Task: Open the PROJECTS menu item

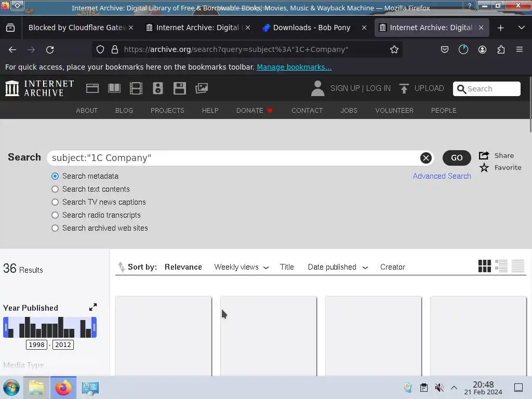Action: (167, 111)
